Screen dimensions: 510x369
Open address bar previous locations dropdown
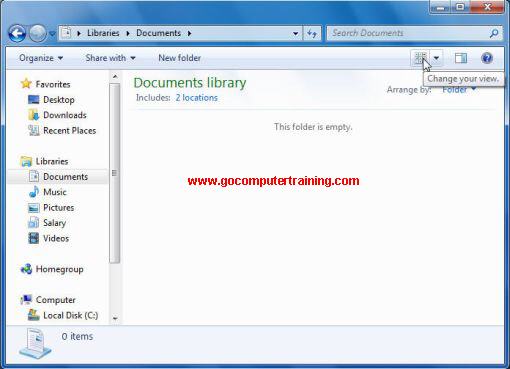[x=295, y=33]
